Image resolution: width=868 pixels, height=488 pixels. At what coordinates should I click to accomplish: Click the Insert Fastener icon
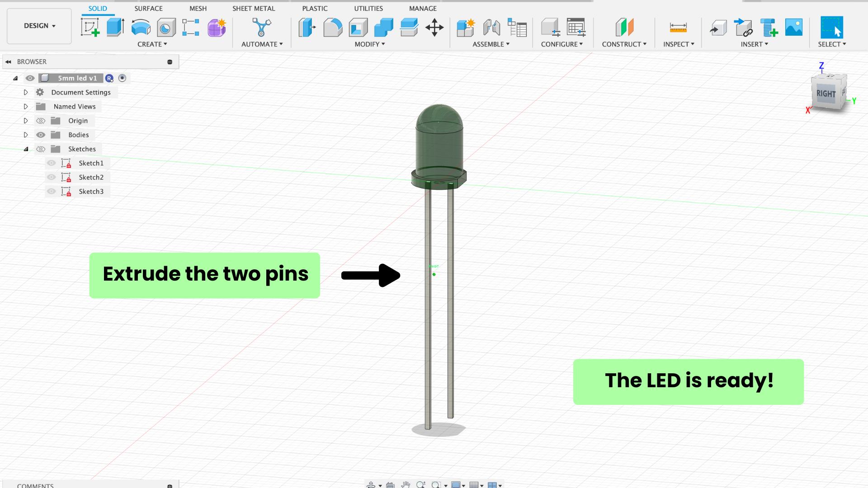(x=769, y=28)
